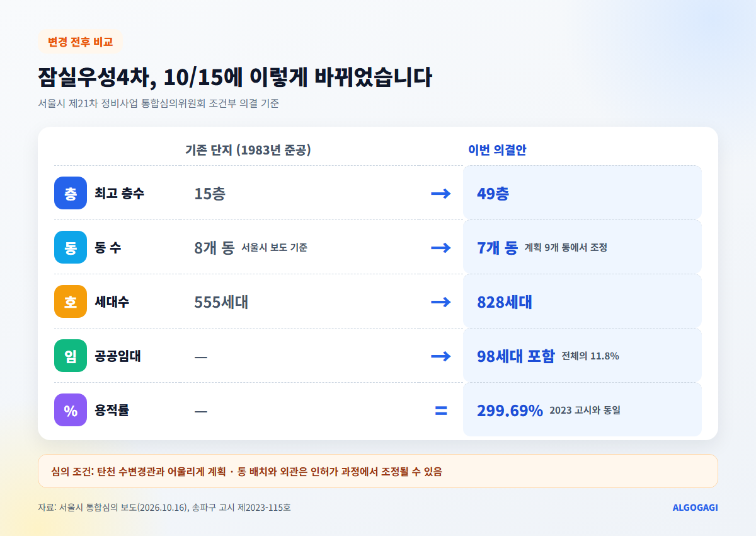Click the arrow in the 최고 층수 row

tap(441, 194)
